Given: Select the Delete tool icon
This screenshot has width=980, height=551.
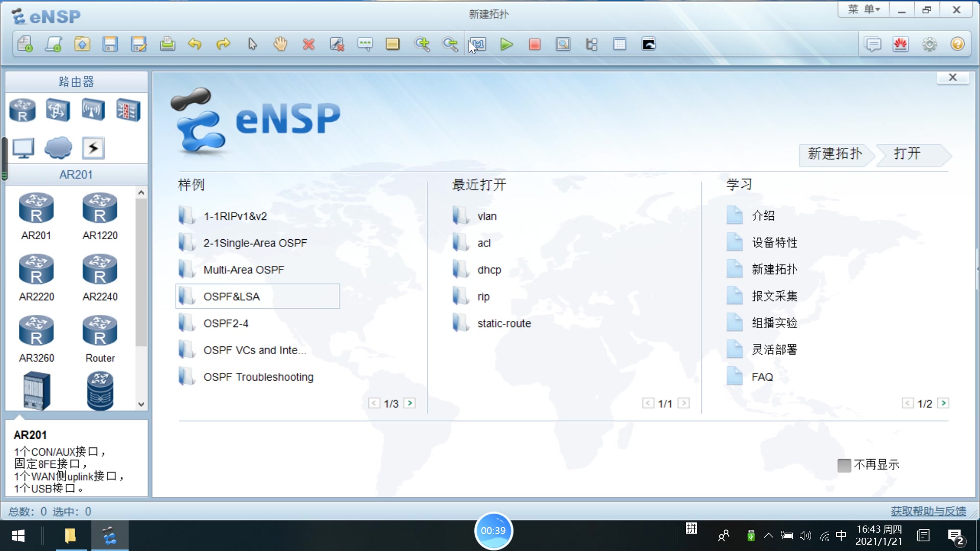Looking at the screenshot, I should tap(308, 44).
